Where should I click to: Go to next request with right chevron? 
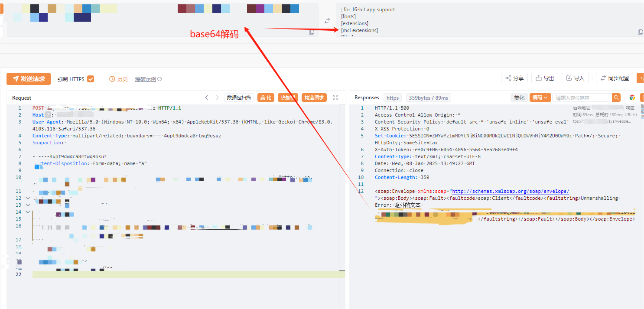[x=217, y=98]
